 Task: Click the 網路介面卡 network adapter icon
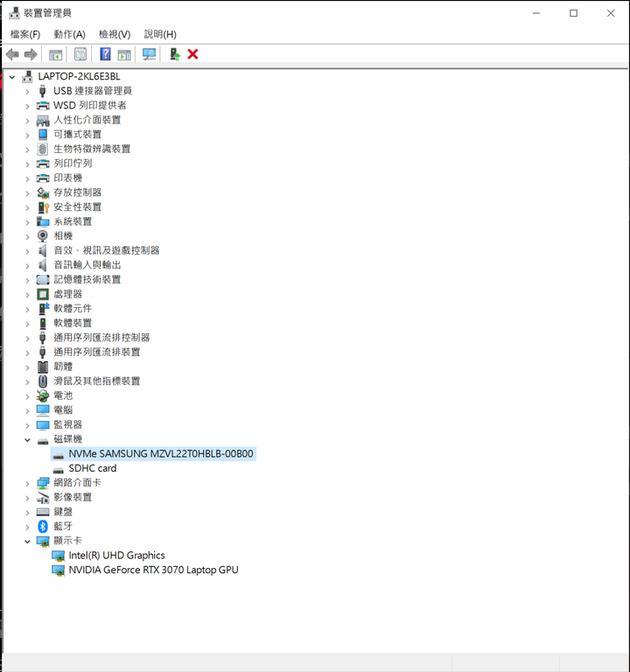pos(43,483)
